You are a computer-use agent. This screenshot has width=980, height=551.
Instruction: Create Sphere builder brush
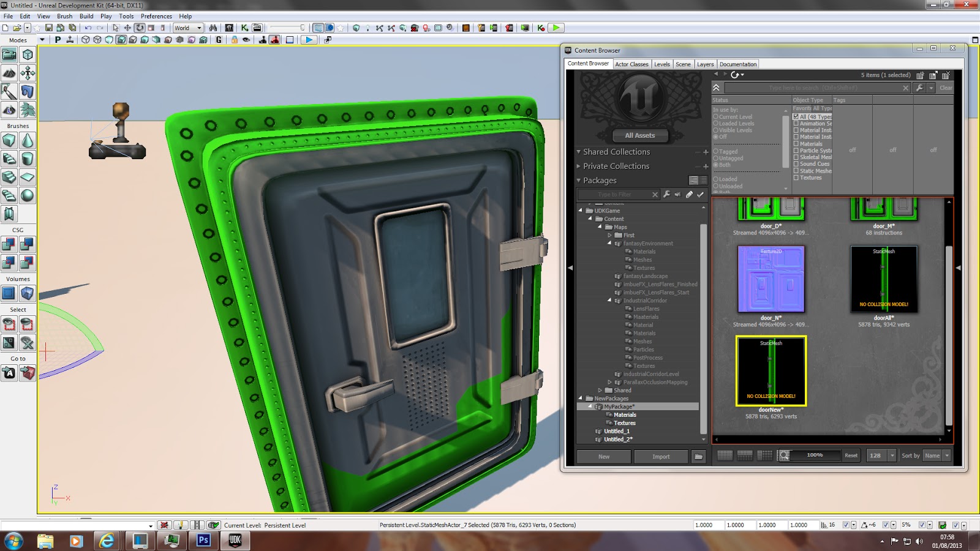tap(28, 195)
